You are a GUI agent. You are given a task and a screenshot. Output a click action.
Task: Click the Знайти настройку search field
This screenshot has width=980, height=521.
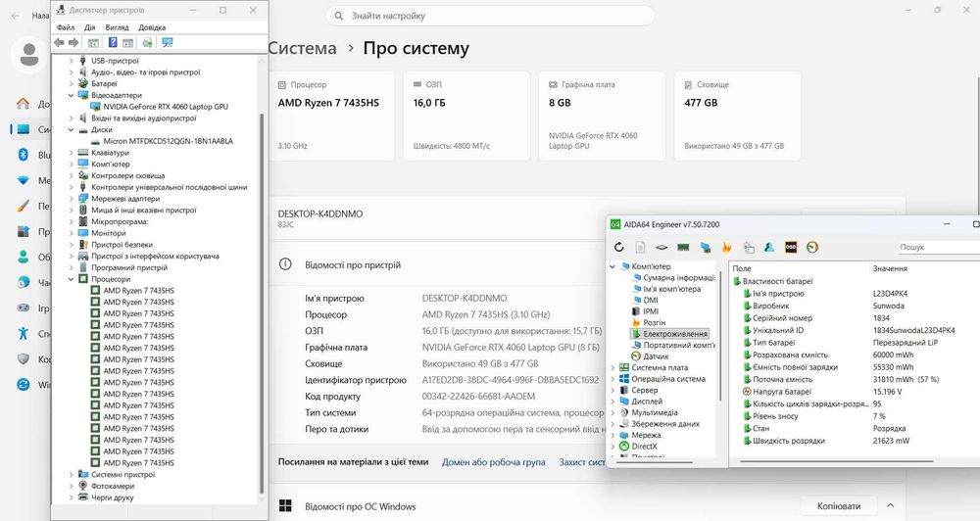(x=490, y=16)
